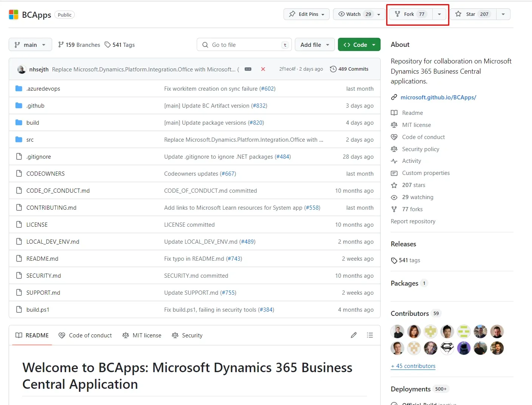Viewport: 532px width, 405px height.
Task: Open the Security policy link in About
Action: [x=421, y=149]
